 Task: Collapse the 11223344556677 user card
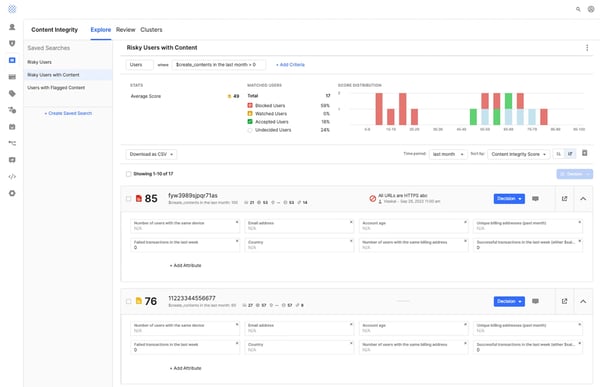pos(583,301)
